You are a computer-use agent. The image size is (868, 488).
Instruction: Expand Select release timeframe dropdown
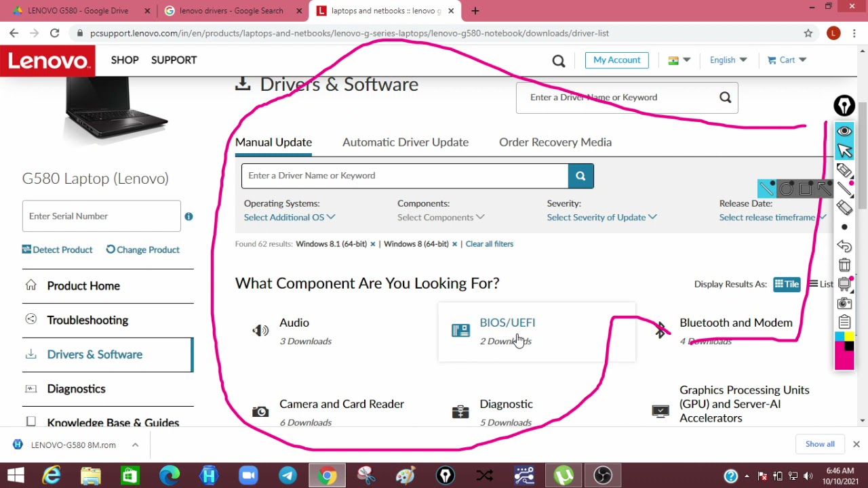(773, 218)
